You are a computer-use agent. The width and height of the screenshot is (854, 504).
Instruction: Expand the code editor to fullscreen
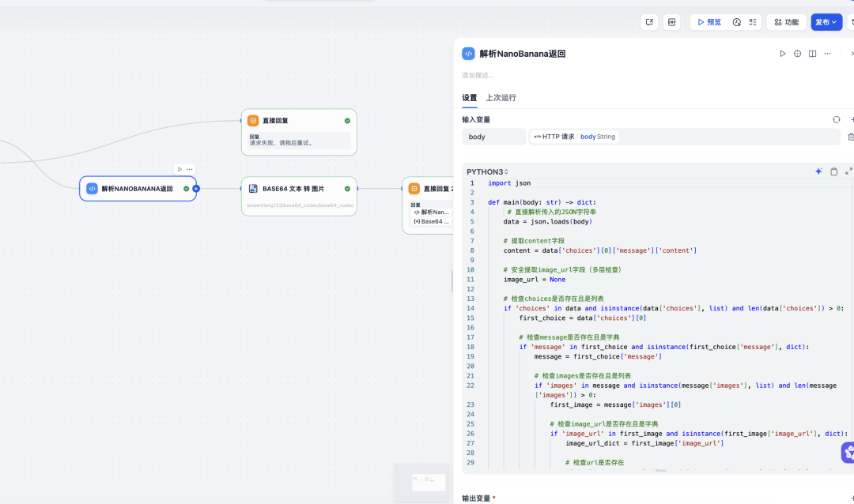click(x=848, y=171)
